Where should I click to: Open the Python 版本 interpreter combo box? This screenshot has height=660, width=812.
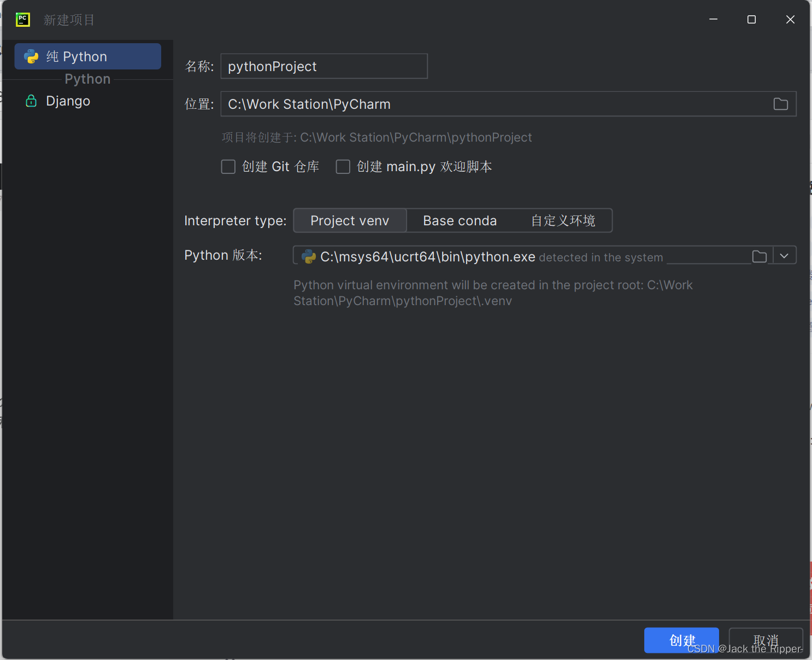point(544,255)
